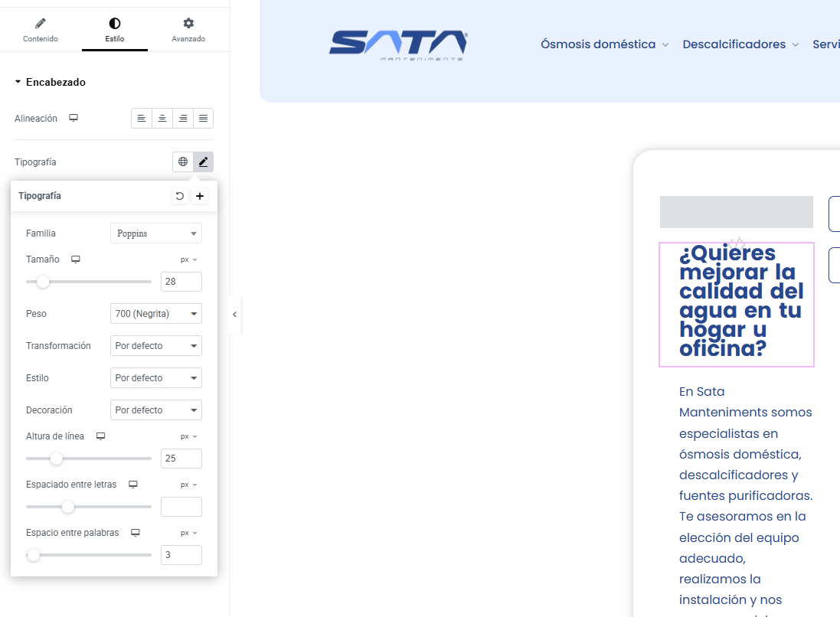Image resolution: width=840 pixels, height=617 pixels.
Task: Align heading text right
Action: pos(183,119)
